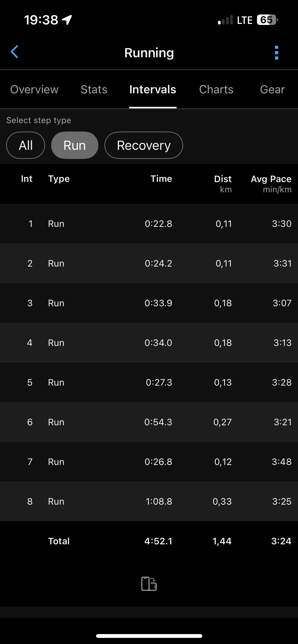Tap interval 3 row with pace 3:07
298x644 pixels.
(x=149, y=303)
